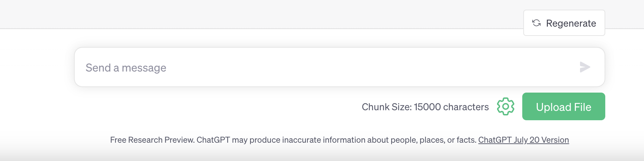Adjust chunk size via the cog icon
The width and height of the screenshot is (644, 161).
(505, 106)
